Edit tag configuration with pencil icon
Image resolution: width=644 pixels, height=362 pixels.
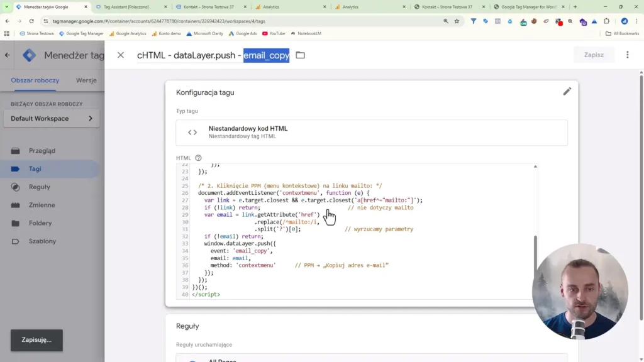click(x=567, y=92)
